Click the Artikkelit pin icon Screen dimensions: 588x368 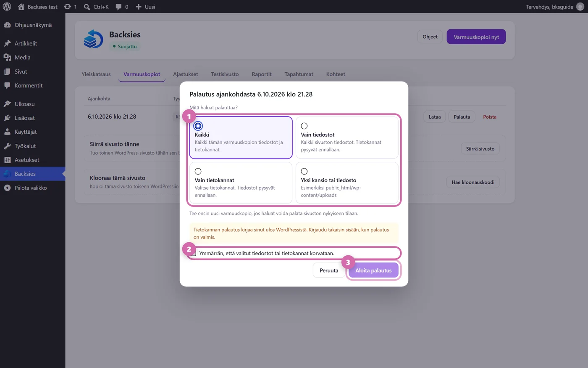click(x=7, y=43)
